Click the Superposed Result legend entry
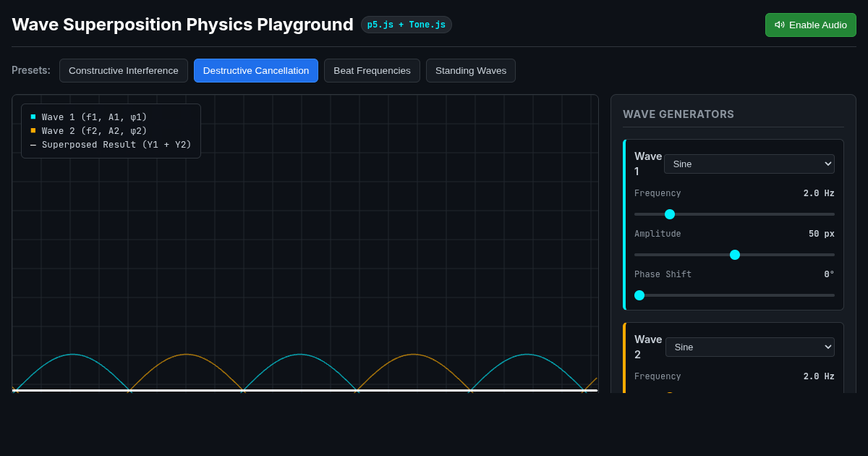This screenshot has width=868, height=456. [x=111, y=145]
